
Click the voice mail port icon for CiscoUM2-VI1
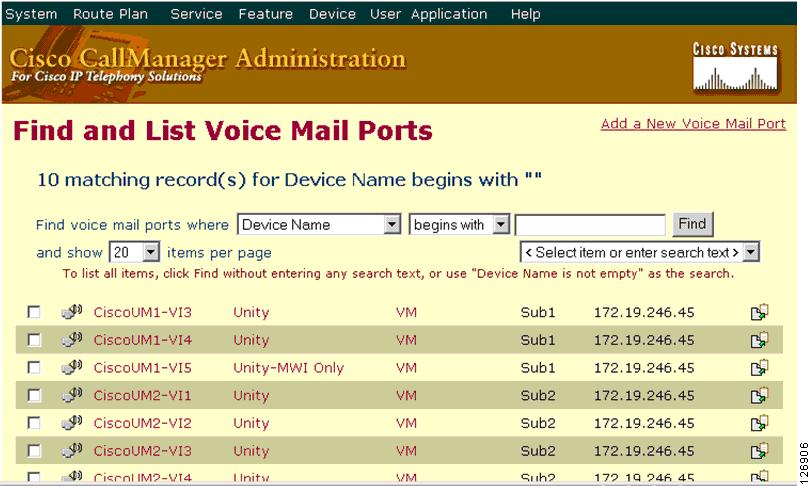tap(71, 394)
